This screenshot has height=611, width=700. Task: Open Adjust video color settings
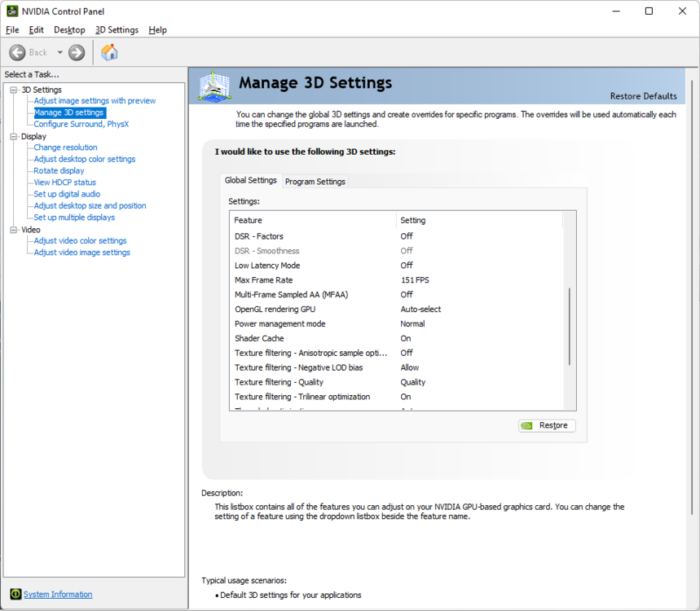[80, 240]
